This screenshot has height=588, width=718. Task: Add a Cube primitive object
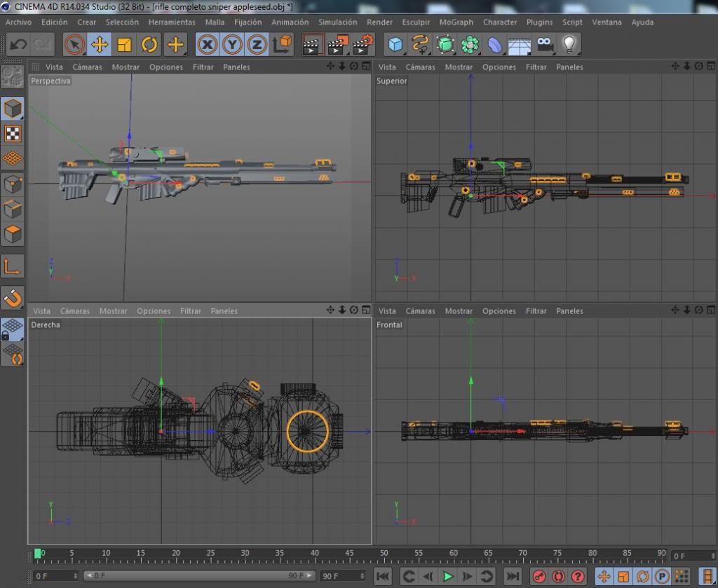[x=396, y=45]
